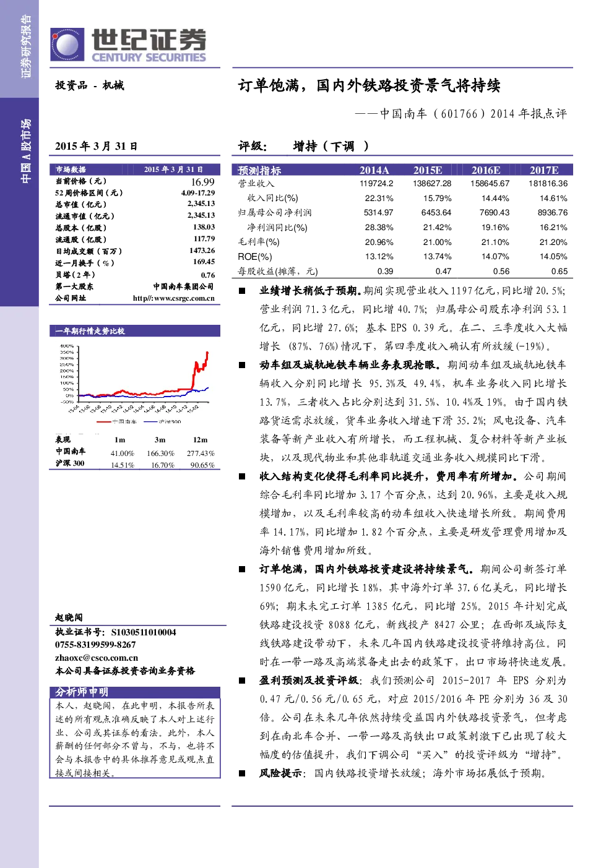Click the subtitle with stock code 601766
The image size is (614, 868).
click(461, 114)
